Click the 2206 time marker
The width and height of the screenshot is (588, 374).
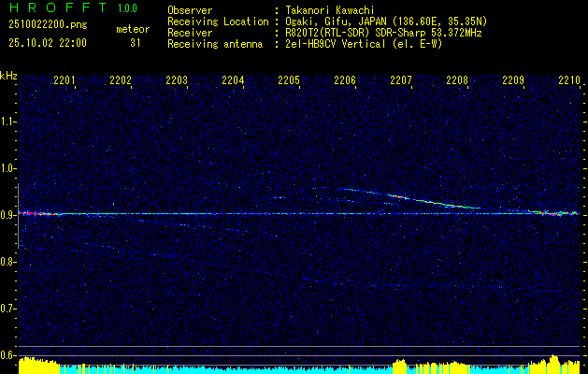coord(345,80)
